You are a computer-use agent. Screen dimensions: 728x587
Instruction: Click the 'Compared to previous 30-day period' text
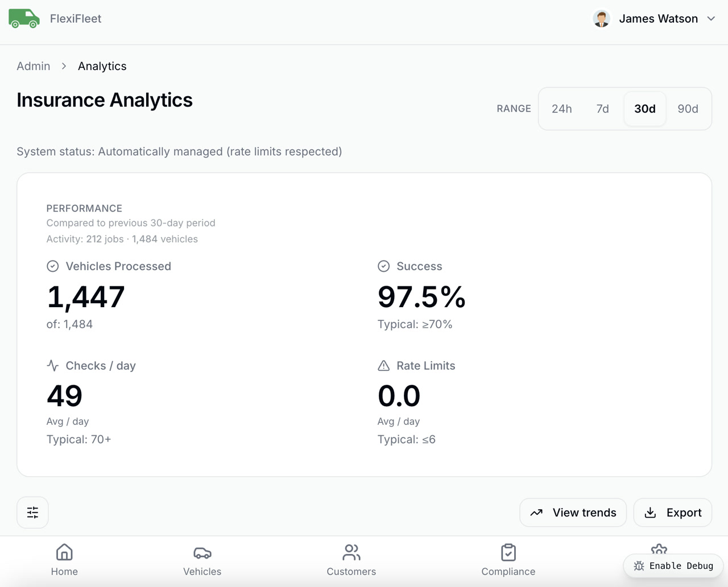pos(131,223)
